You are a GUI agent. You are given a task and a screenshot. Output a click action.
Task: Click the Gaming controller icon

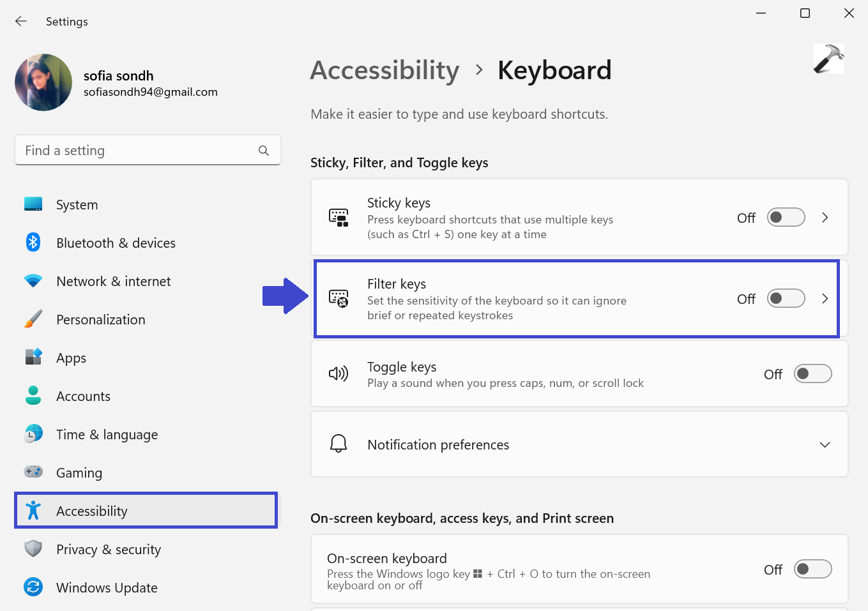33,472
